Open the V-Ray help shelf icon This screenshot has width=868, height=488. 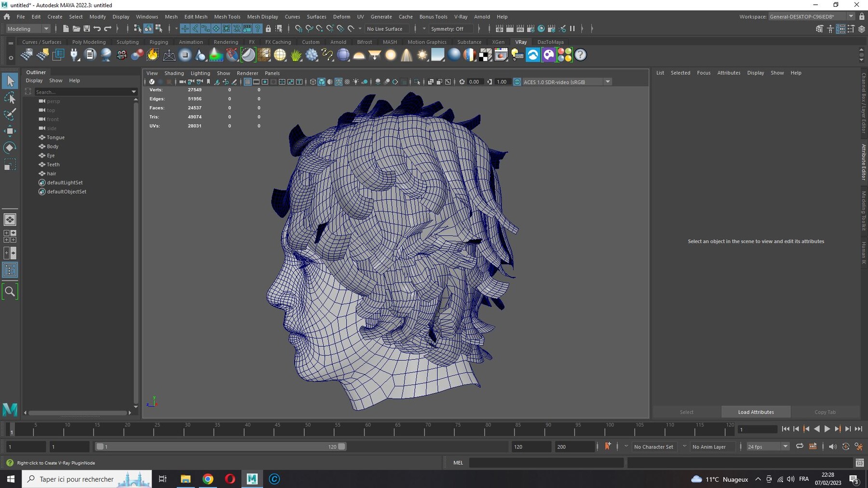(x=581, y=55)
